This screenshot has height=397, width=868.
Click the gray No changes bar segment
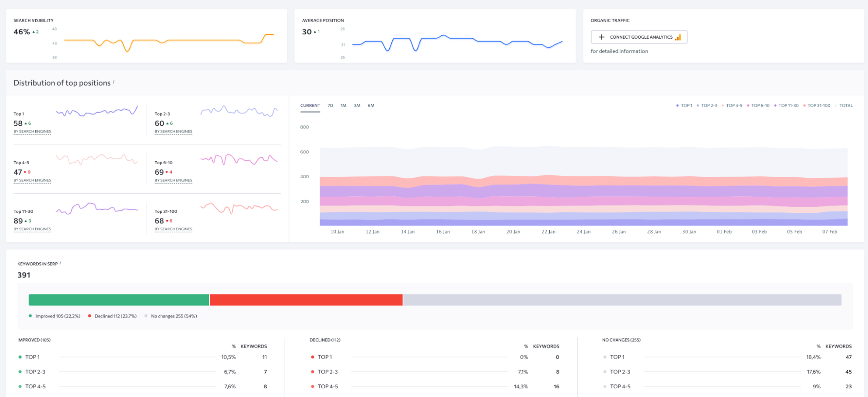click(622, 300)
